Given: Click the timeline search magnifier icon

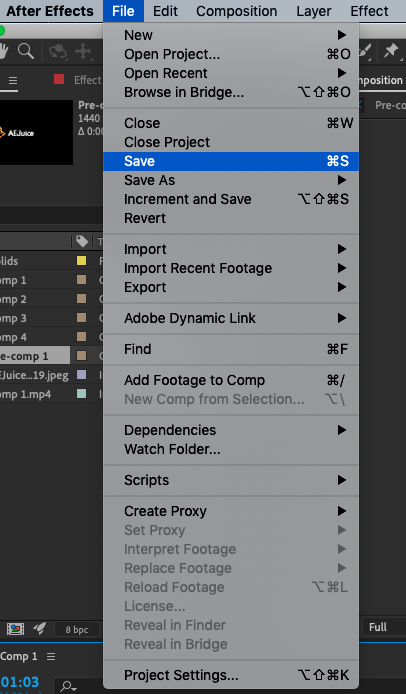Looking at the screenshot, I should click(68, 686).
